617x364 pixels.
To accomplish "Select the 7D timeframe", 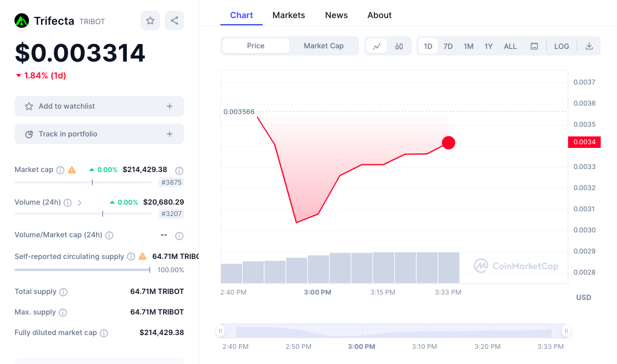I will (x=448, y=46).
